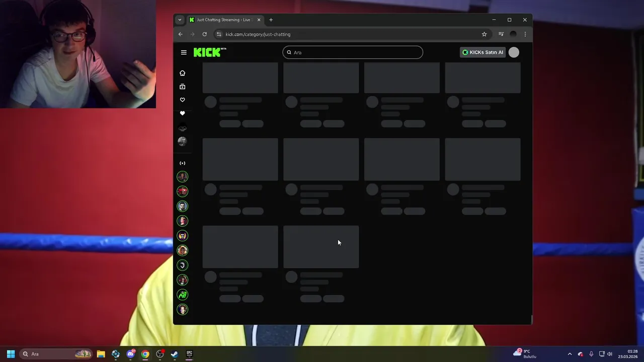Open the volume tray icon
The height and width of the screenshot is (362, 644).
(610, 354)
